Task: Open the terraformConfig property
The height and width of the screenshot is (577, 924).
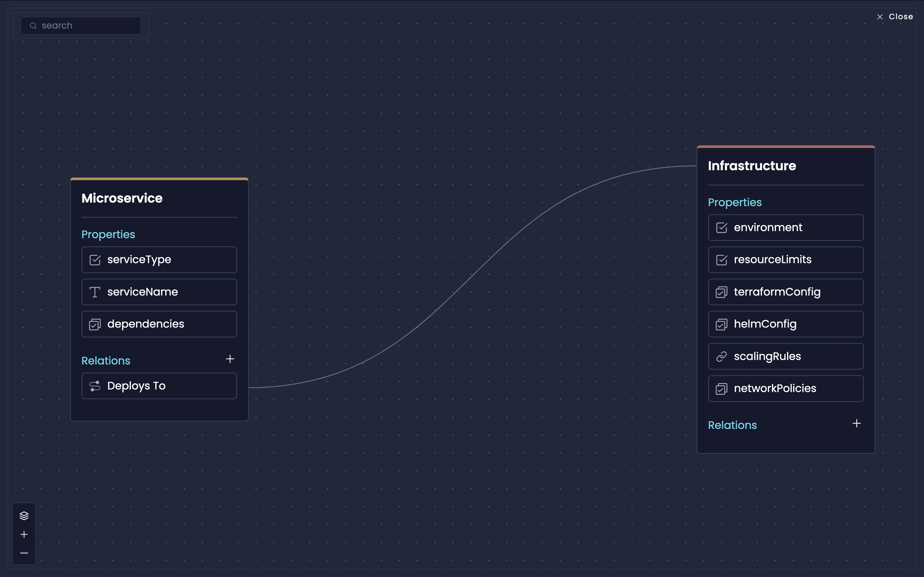Action: [785, 292]
